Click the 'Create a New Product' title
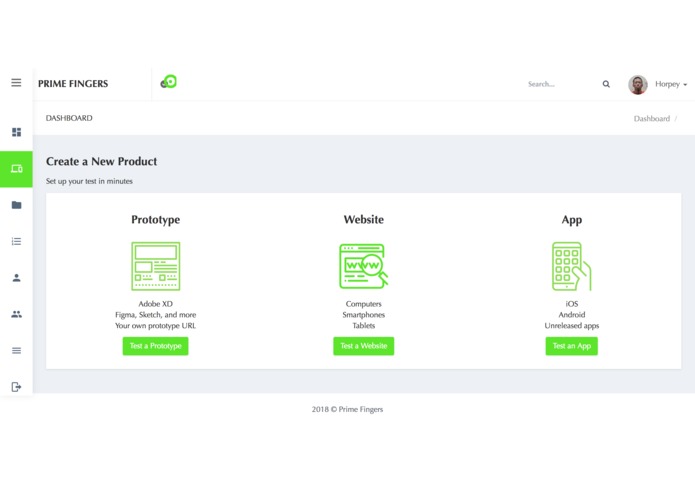Screen dimensions: 695x494 pos(102,161)
